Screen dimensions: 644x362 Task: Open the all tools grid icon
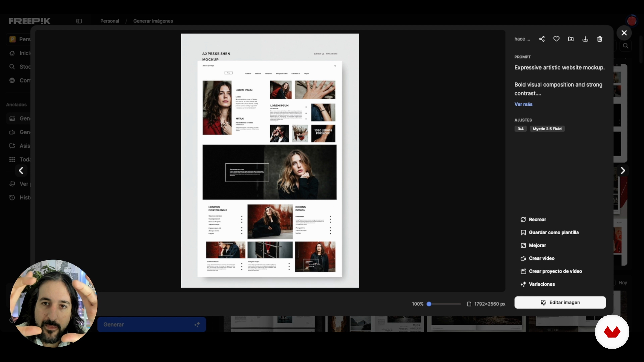click(x=12, y=159)
